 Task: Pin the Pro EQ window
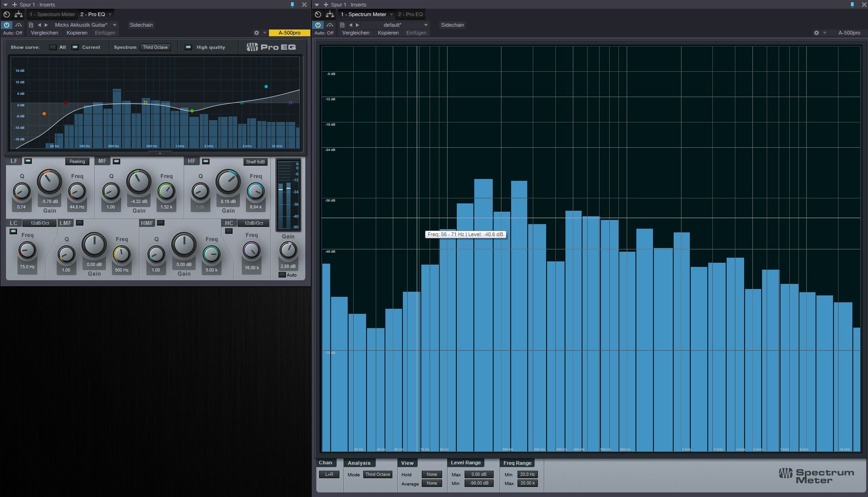coord(292,5)
